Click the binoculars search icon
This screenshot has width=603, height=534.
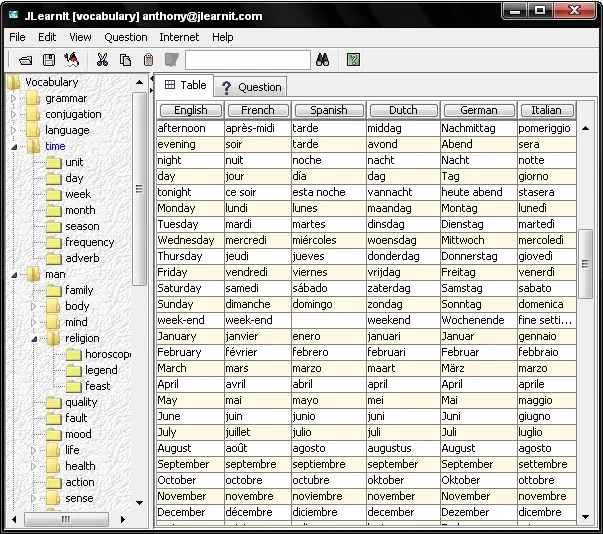323,60
